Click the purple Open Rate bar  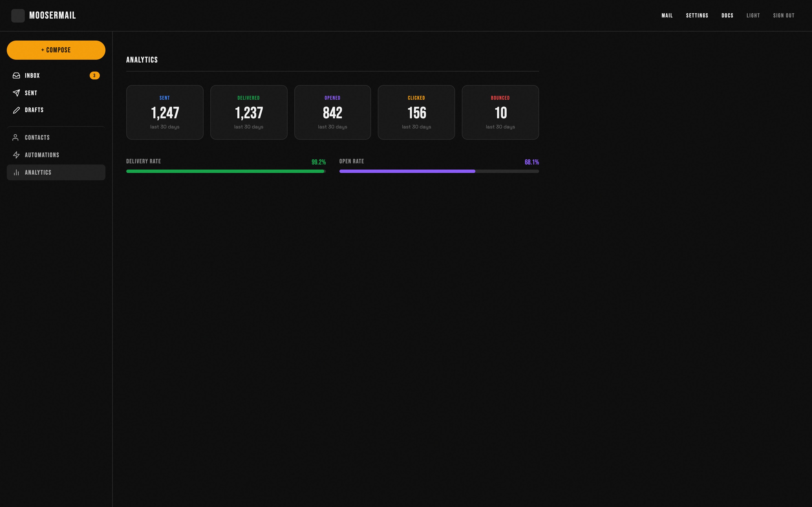coord(407,171)
